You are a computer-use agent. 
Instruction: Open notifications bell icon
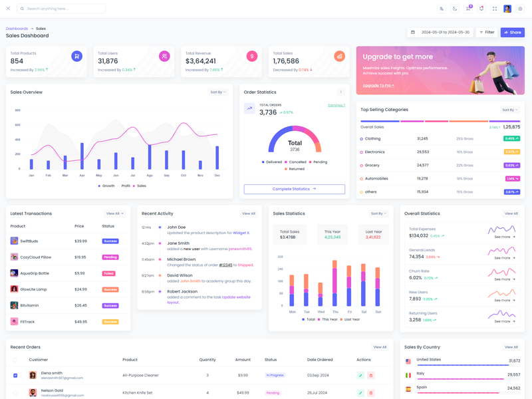click(x=481, y=9)
